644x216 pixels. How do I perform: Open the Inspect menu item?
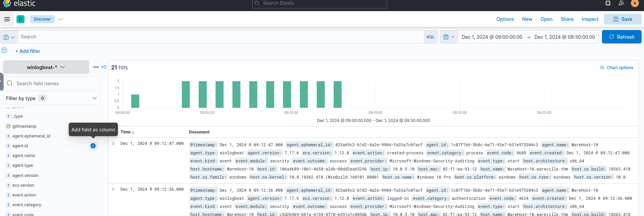[x=590, y=19]
